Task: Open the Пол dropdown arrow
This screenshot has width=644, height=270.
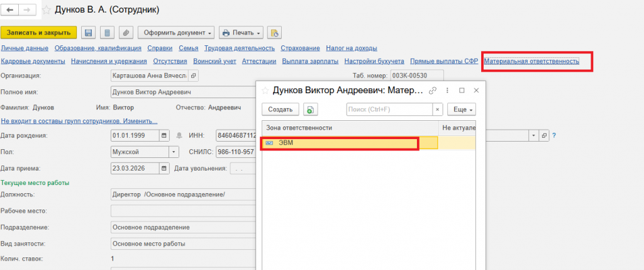Action: click(174, 152)
